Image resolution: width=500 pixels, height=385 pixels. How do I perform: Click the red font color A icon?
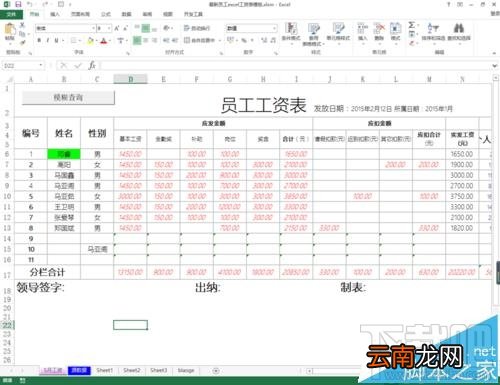104,41
